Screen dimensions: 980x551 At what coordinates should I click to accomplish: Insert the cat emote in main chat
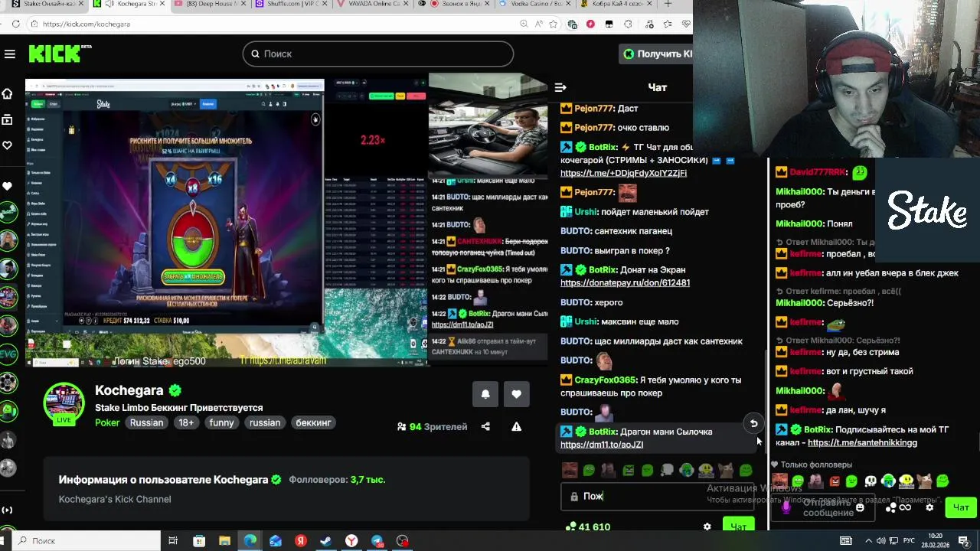coord(726,470)
